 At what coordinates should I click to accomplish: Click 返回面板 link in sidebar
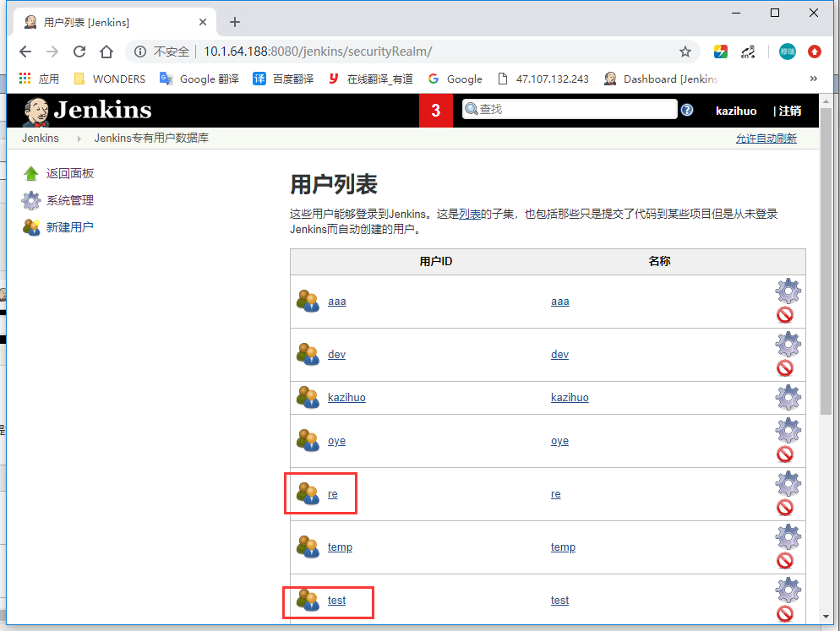point(69,173)
